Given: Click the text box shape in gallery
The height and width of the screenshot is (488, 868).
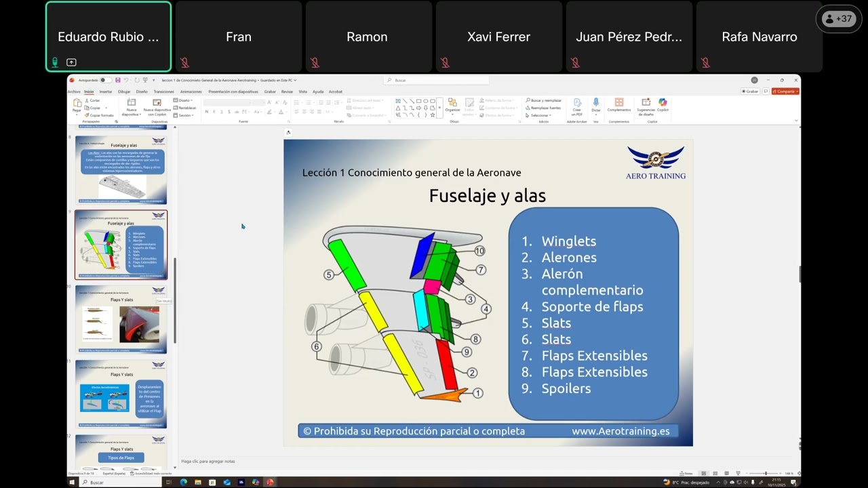Looking at the screenshot, I should point(398,100).
